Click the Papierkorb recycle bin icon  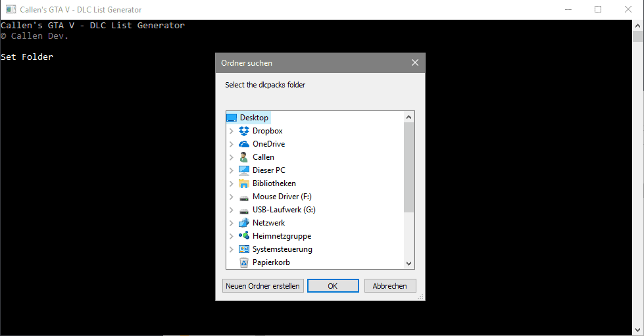tap(244, 262)
